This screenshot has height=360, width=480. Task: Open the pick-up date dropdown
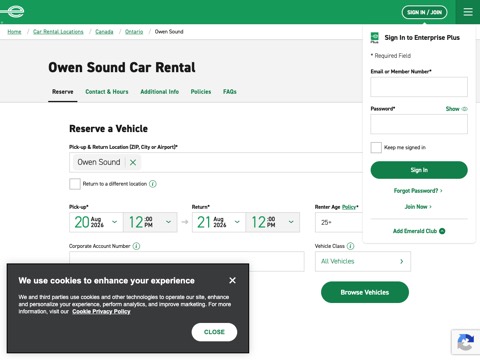(x=96, y=222)
